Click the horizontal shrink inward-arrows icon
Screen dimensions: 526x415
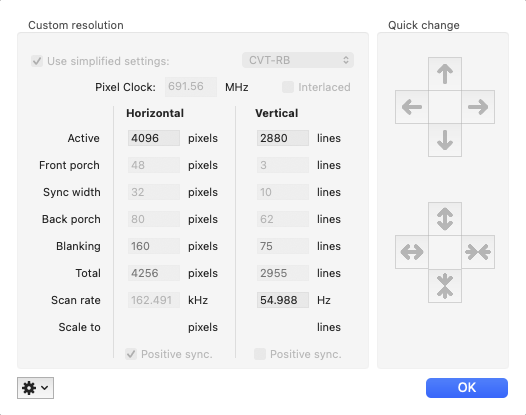(478, 252)
